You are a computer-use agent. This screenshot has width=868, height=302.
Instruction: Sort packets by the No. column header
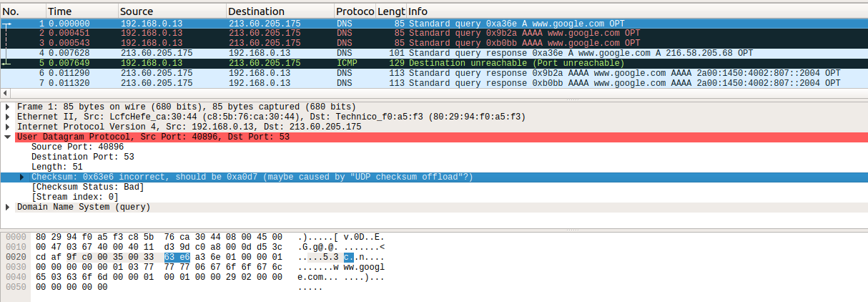tap(23, 11)
